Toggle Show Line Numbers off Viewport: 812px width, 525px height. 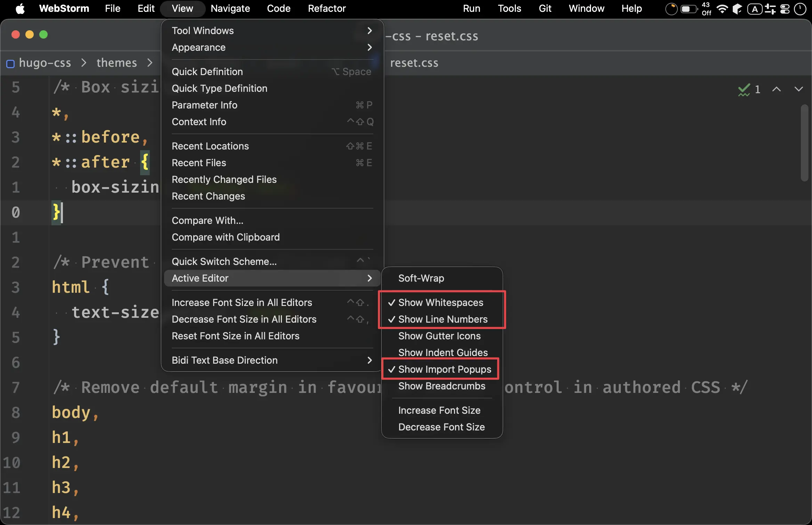[x=442, y=319]
